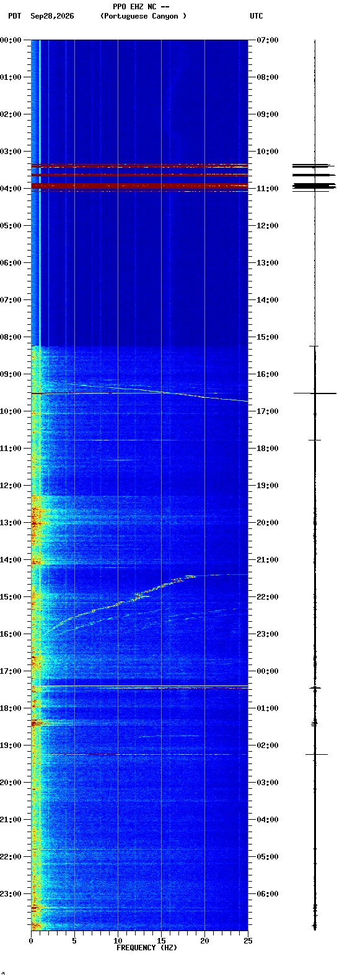The width and height of the screenshot is (342, 980).
Task: Click the 22:00 UTC time label
Action: click(268, 597)
